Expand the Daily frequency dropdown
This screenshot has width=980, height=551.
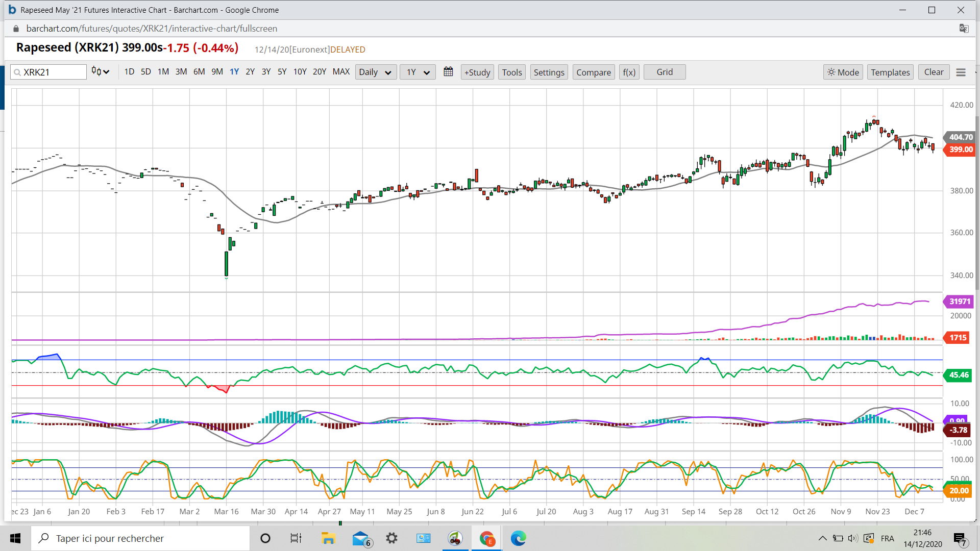375,72
